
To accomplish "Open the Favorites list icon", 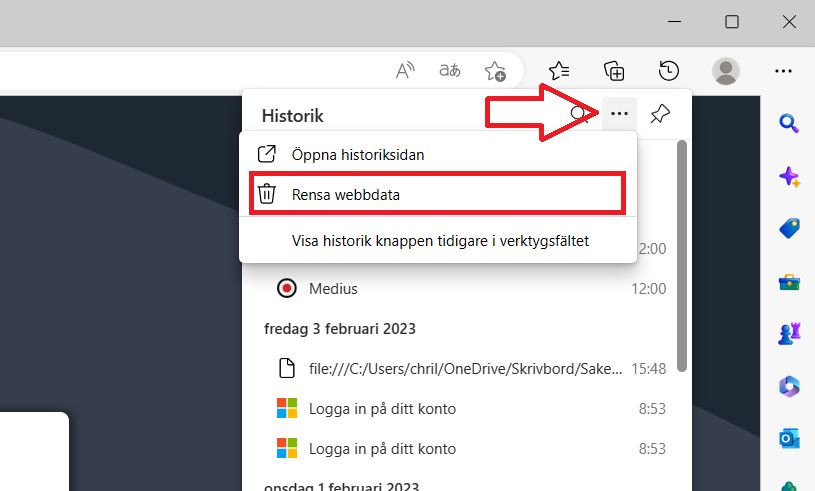I will point(560,71).
